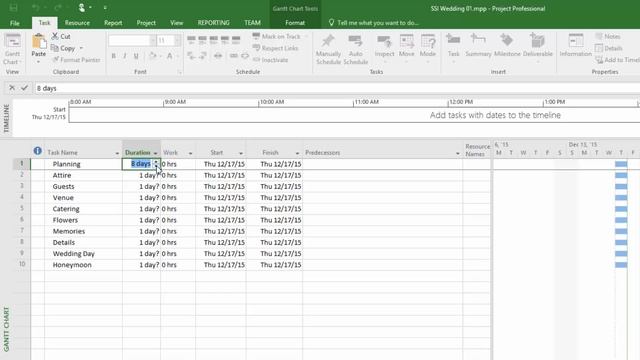Click Catering duration cell

pyautogui.click(x=141, y=209)
